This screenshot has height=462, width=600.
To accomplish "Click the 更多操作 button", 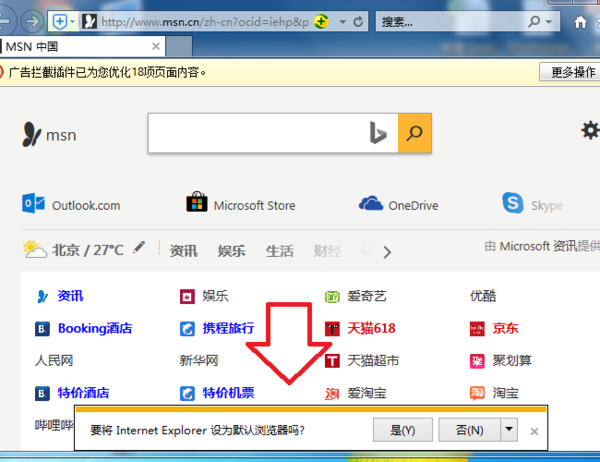I will (571, 72).
